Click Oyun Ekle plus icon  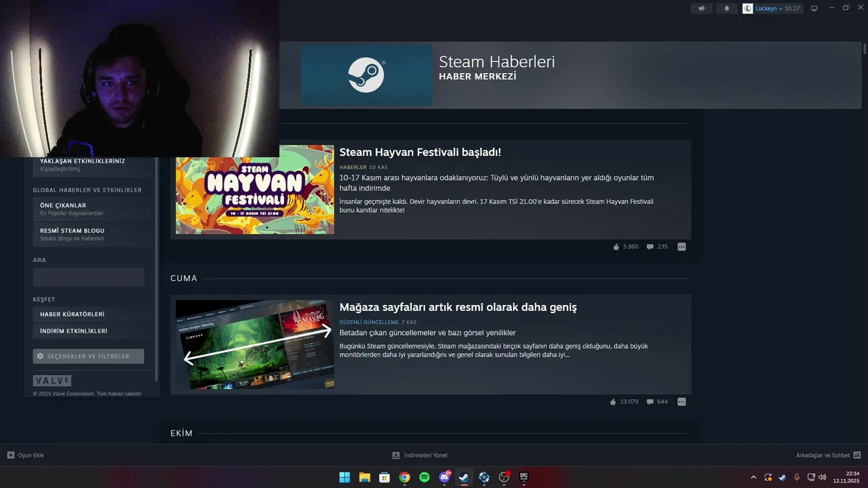(11, 455)
